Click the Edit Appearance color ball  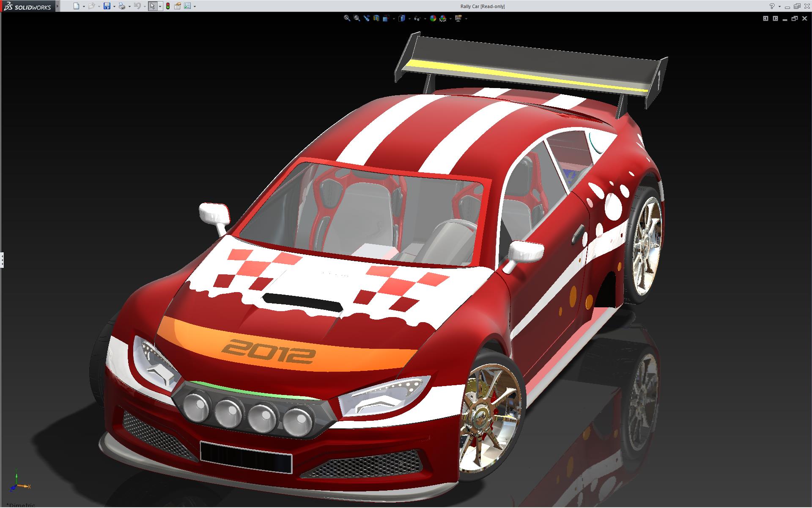point(433,18)
